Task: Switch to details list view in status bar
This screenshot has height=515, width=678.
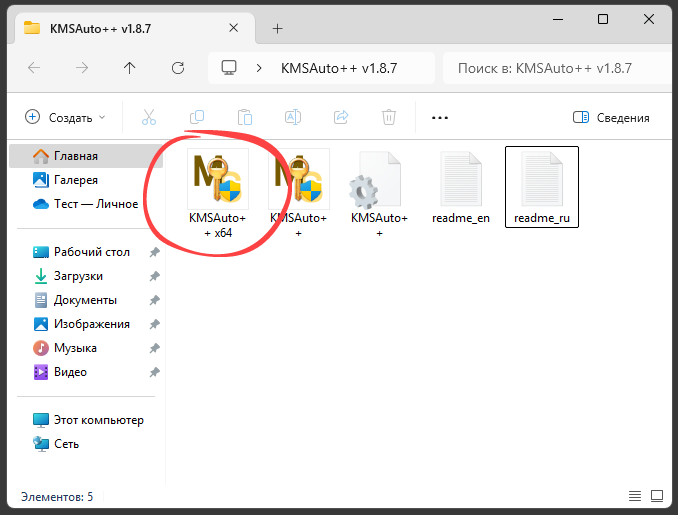Action: 635,496
